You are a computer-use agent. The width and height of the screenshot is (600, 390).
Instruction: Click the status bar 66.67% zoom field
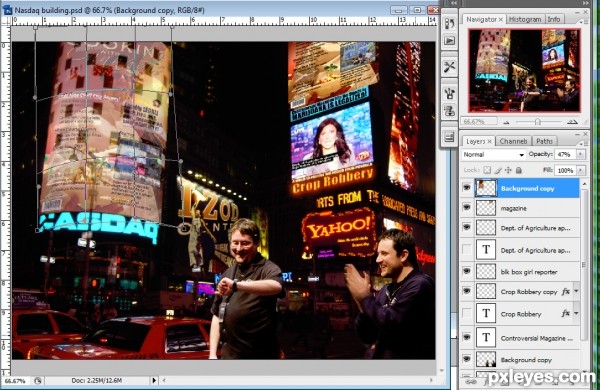(x=16, y=380)
